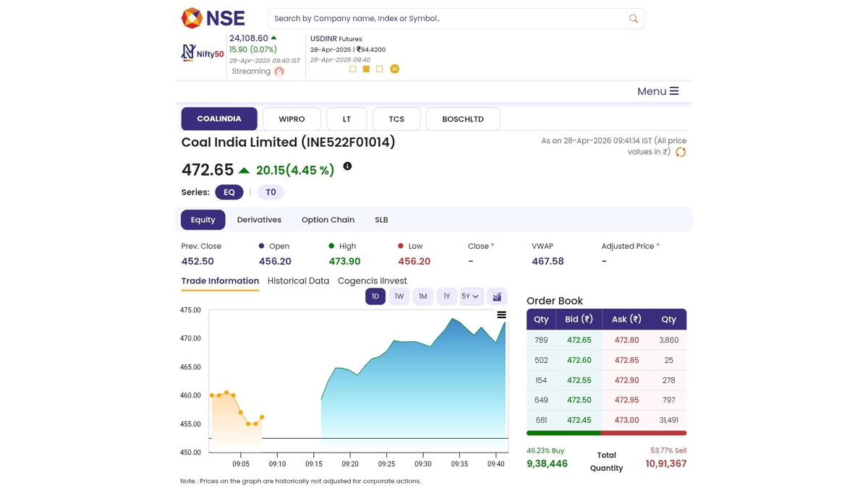868x488 pixels.
Task: Click the info icon beside price change
Action: tap(347, 166)
